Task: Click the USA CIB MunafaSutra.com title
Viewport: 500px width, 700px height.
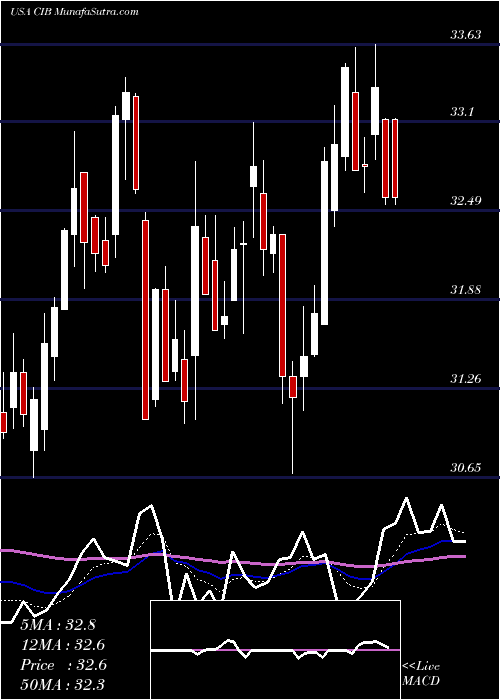Action: 74,12
